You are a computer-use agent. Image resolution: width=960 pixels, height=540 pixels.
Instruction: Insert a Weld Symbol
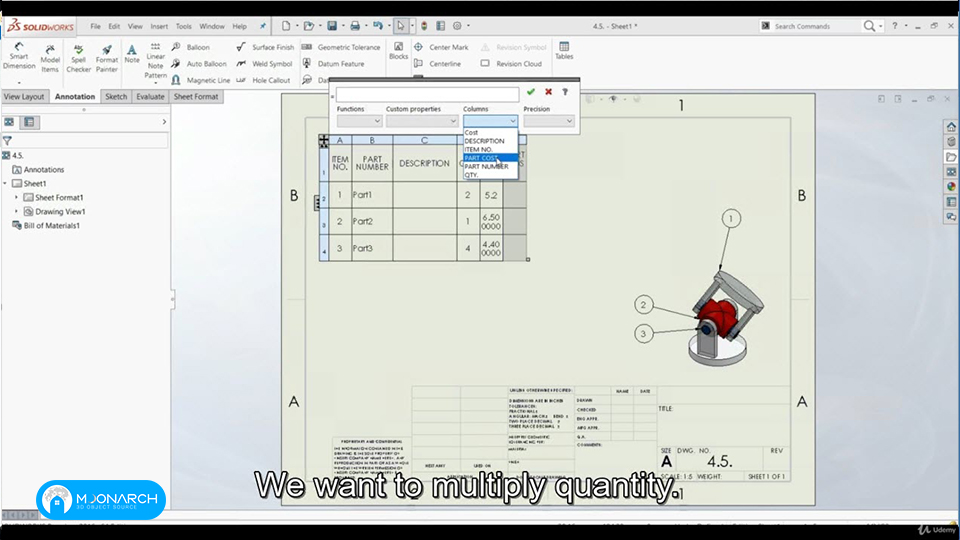(x=264, y=64)
